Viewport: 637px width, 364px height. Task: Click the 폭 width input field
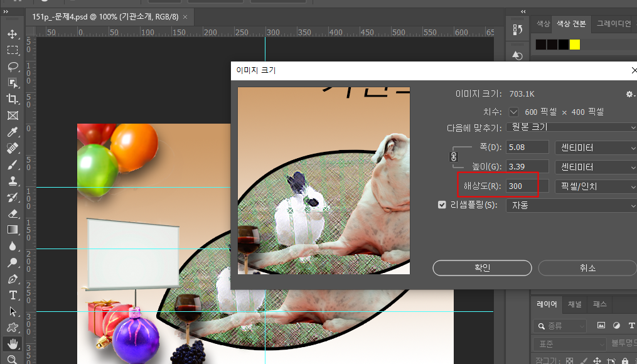(527, 147)
